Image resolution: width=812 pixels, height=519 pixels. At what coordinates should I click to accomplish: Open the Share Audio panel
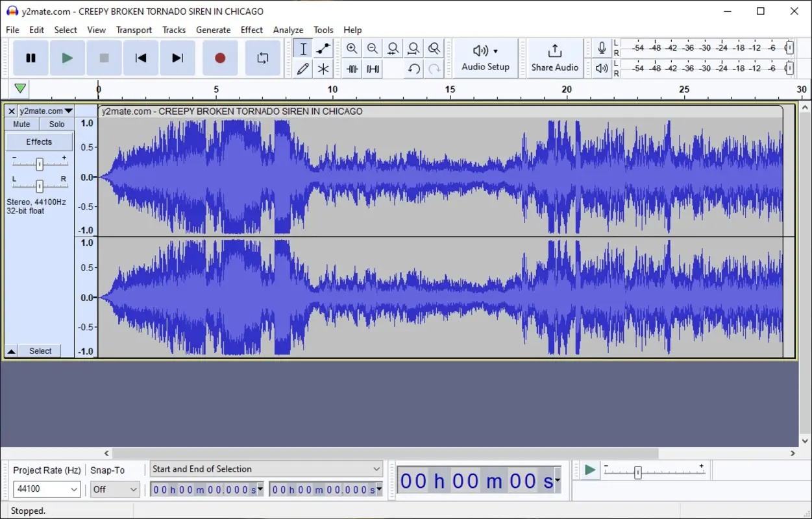555,58
